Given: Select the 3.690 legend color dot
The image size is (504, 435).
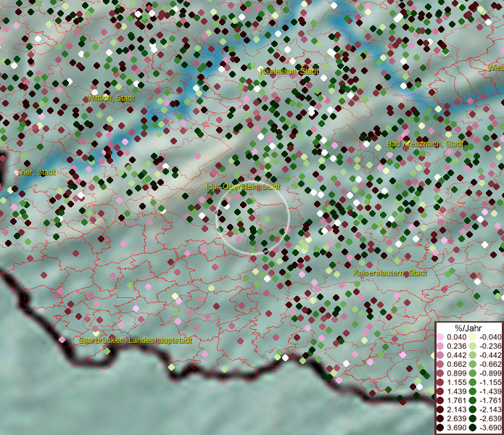Looking at the screenshot, I should (440, 428).
